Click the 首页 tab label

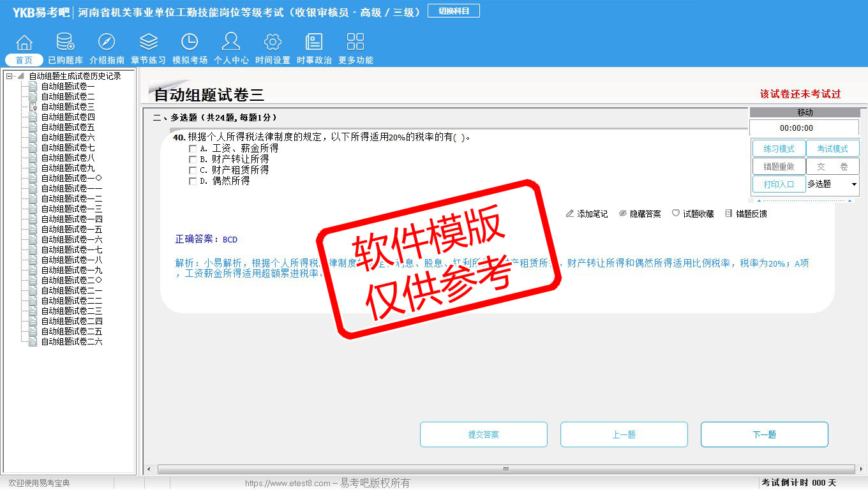[x=24, y=60]
